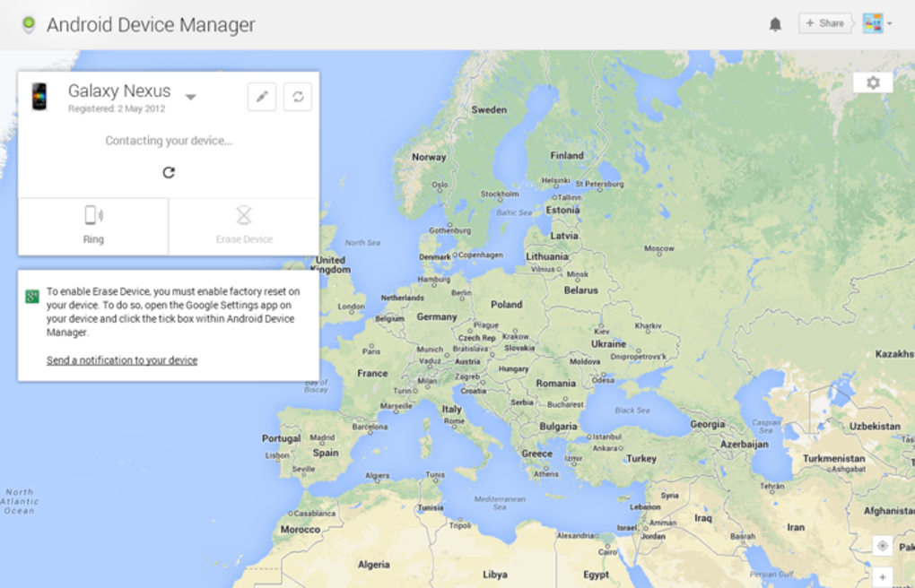The width and height of the screenshot is (915, 588).
Task: Send a notification to your device link
Action: 122,360
